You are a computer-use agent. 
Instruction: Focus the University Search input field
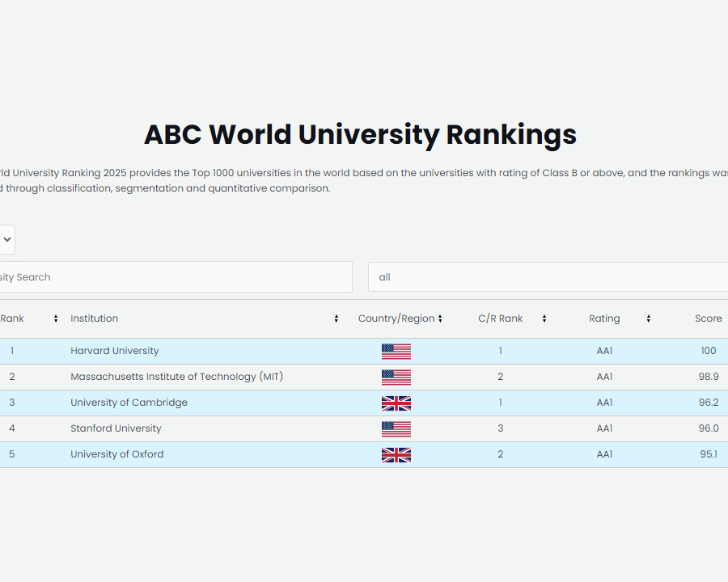pos(176,277)
